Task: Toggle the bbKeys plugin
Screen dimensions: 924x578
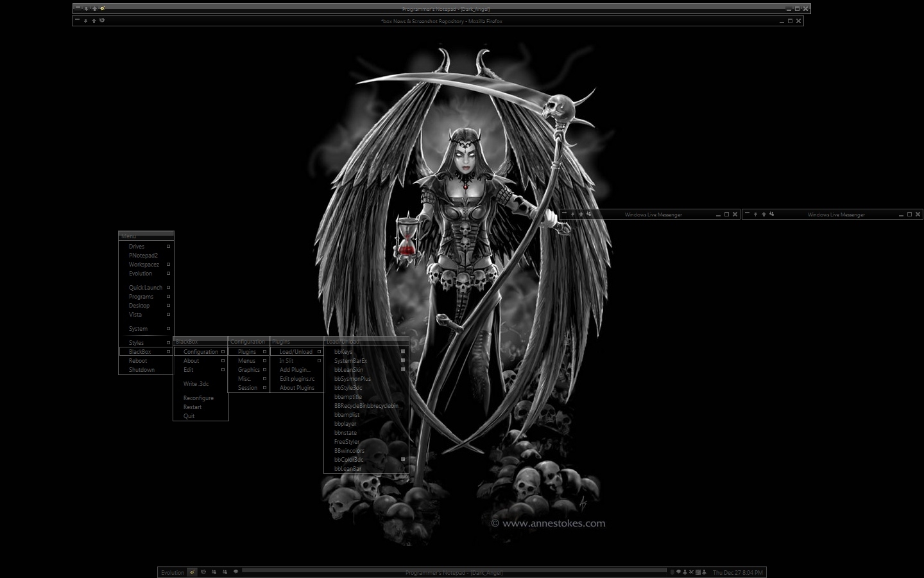Action: [x=366, y=352]
